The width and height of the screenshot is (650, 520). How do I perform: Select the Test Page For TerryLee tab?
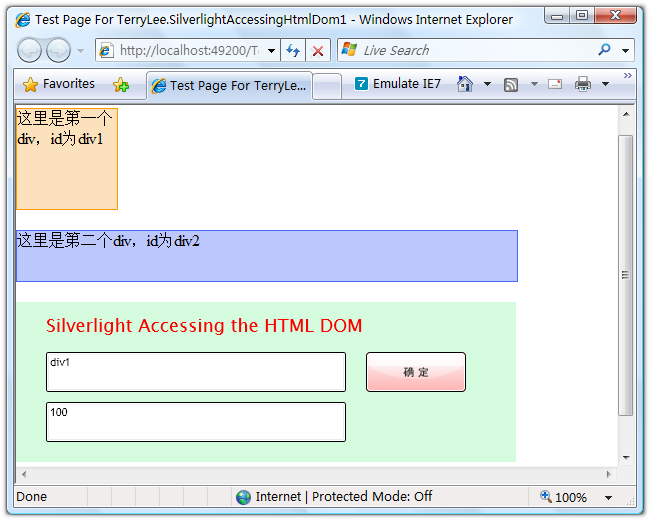pos(229,85)
